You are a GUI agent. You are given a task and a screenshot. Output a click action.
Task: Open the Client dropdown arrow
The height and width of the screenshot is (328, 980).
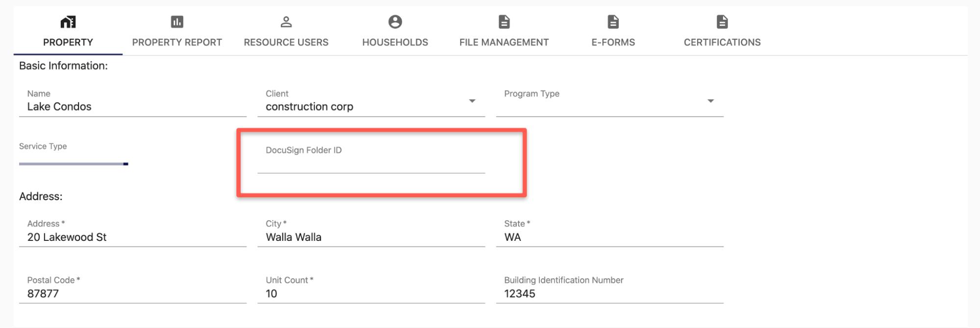pos(472,101)
